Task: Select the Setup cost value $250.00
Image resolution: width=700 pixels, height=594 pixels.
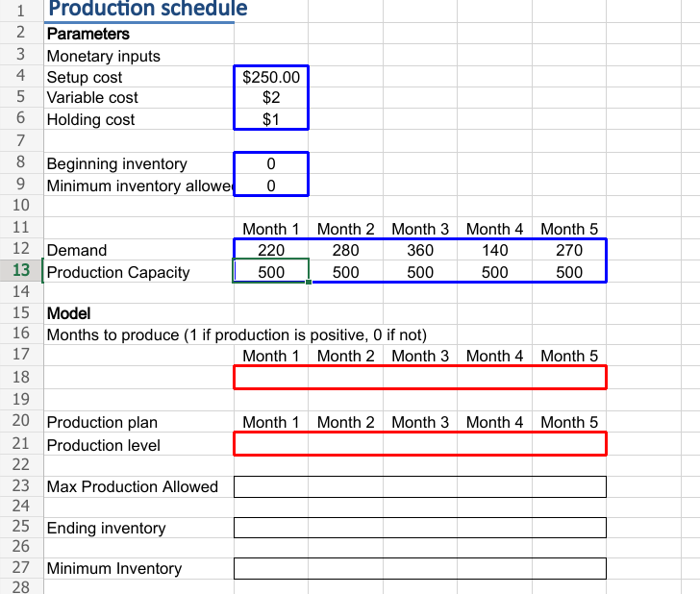Action: (x=271, y=77)
